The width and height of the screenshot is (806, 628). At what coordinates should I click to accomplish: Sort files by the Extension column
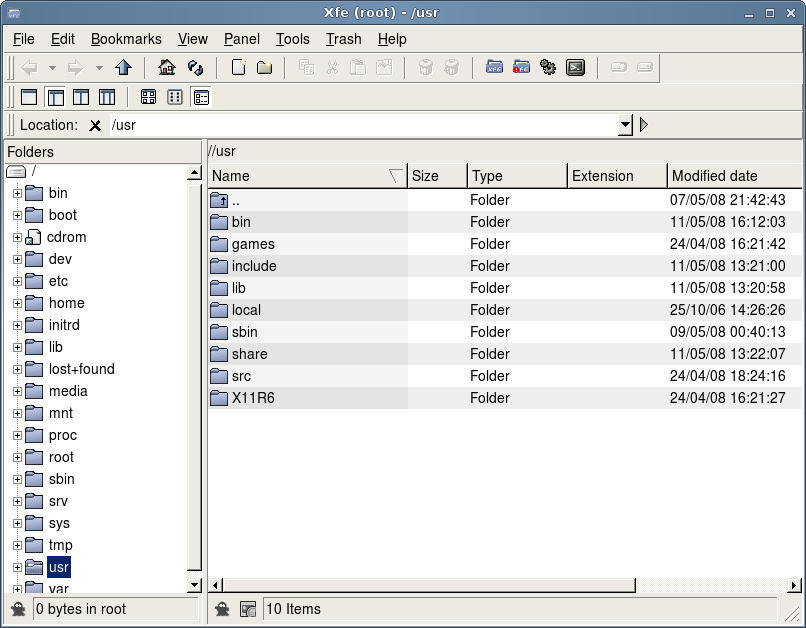tap(617, 176)
